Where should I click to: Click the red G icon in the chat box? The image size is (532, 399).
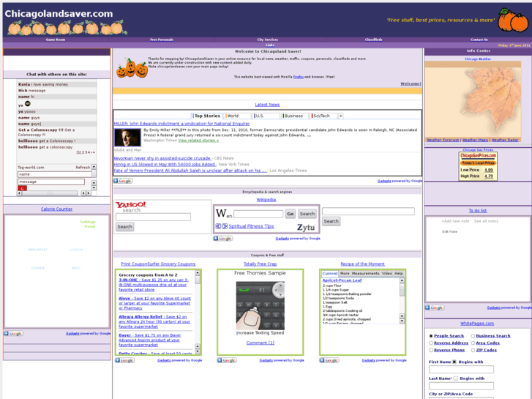pyautogui.click(x=22, y=188)
